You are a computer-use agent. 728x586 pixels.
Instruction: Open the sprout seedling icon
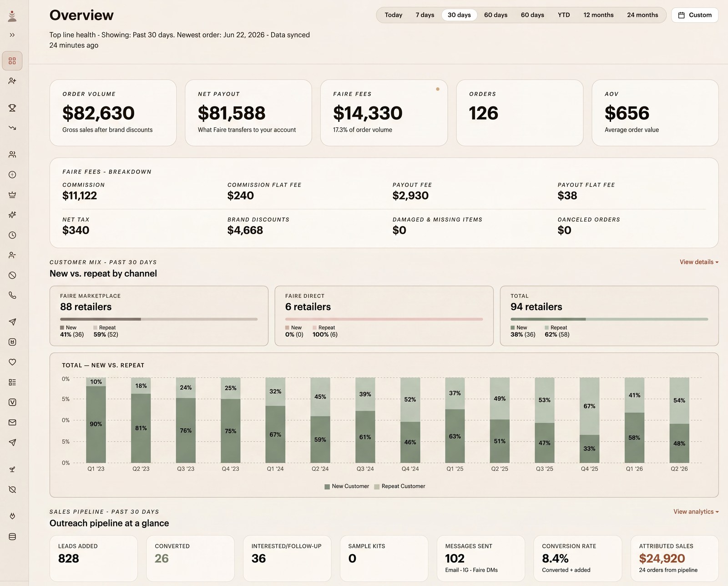12,469
